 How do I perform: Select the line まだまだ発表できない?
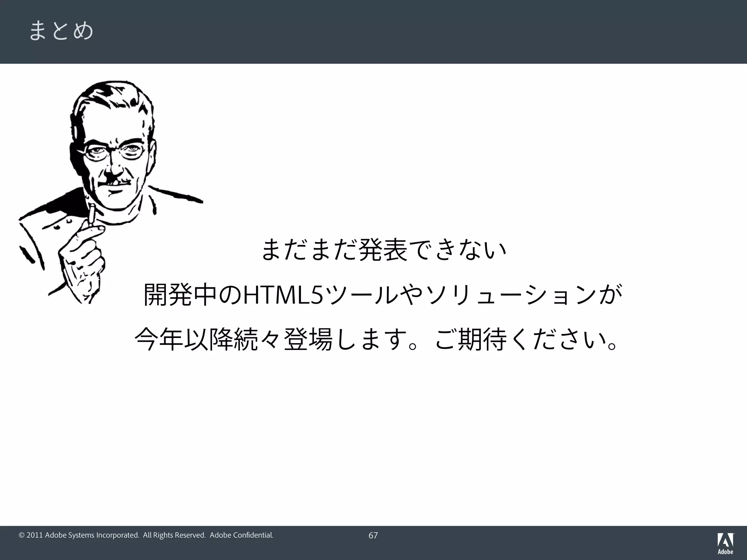click(x=384, y=250)
